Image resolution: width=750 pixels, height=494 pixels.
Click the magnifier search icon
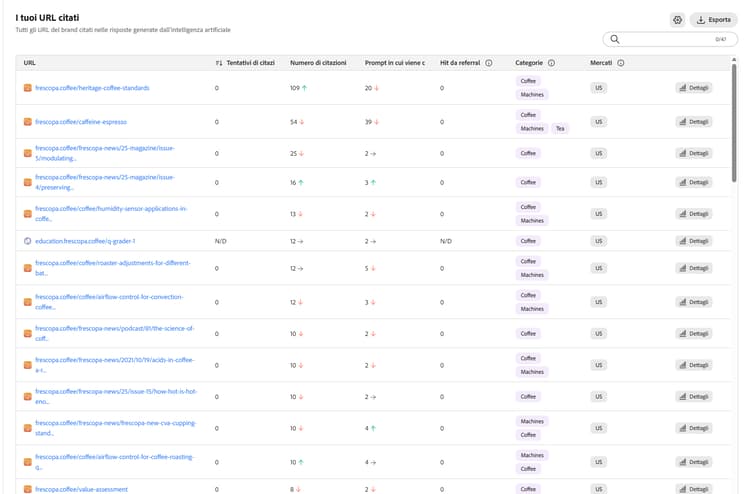pyautogui.click(x=615, y=39)
